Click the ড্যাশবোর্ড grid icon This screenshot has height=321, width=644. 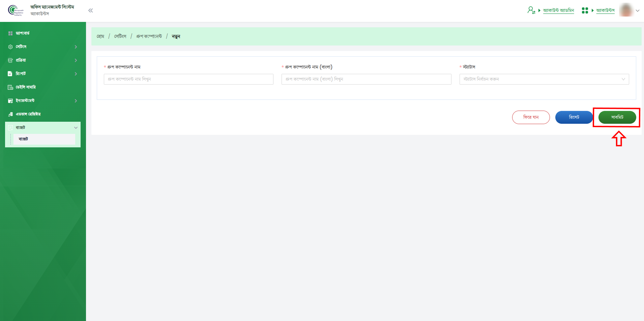point(10,33)
